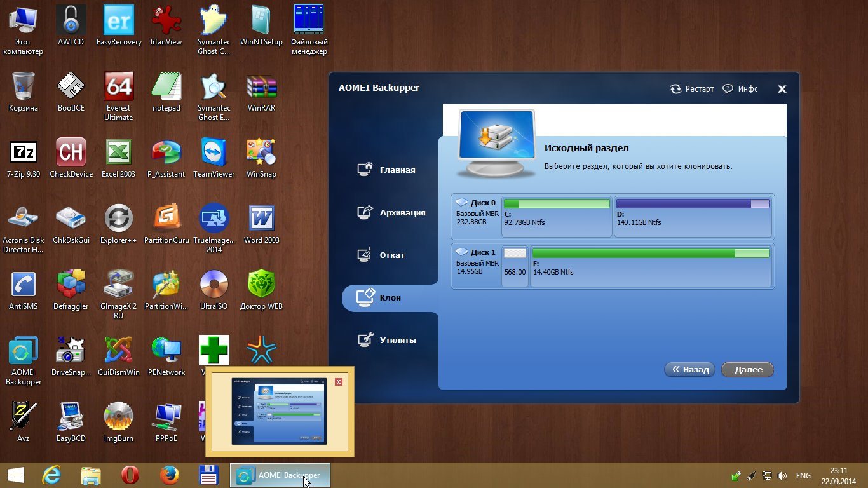Launch PartitionGuru from the desktop

pyautogui.click(x=166, y=224)
